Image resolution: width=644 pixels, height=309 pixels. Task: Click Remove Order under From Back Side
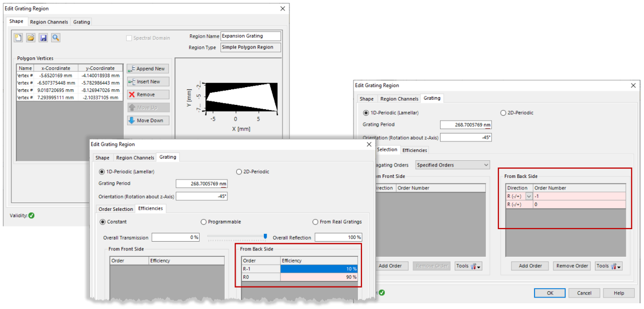pos(572,266)
